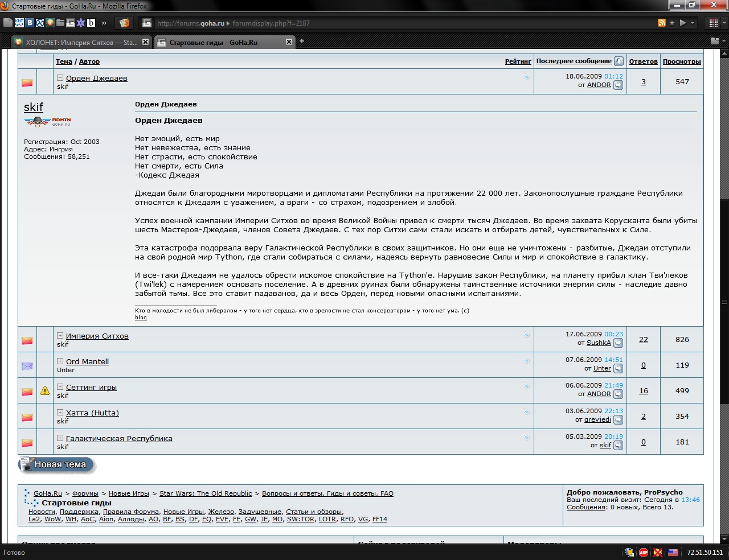Image resolution: width=729 pixels, height=560 pixels.
Task: Sort threads by Автор column
Action: (x=89, y=61)
